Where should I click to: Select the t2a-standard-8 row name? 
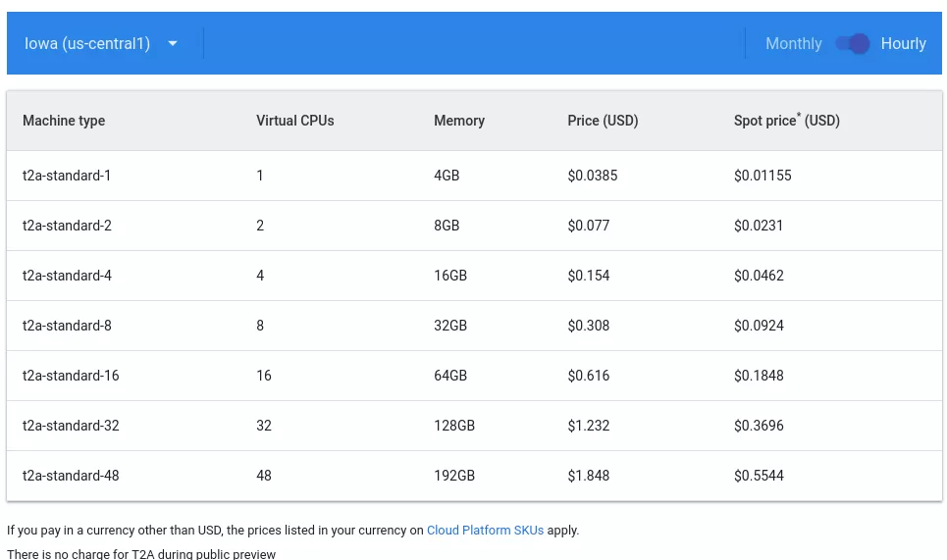[x=67, y=326]
